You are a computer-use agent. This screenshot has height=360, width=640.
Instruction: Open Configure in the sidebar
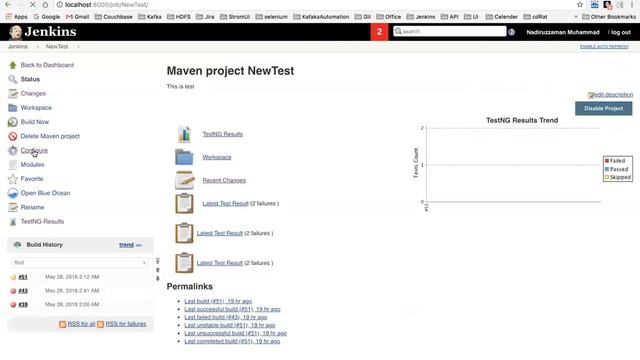(34, 150)
